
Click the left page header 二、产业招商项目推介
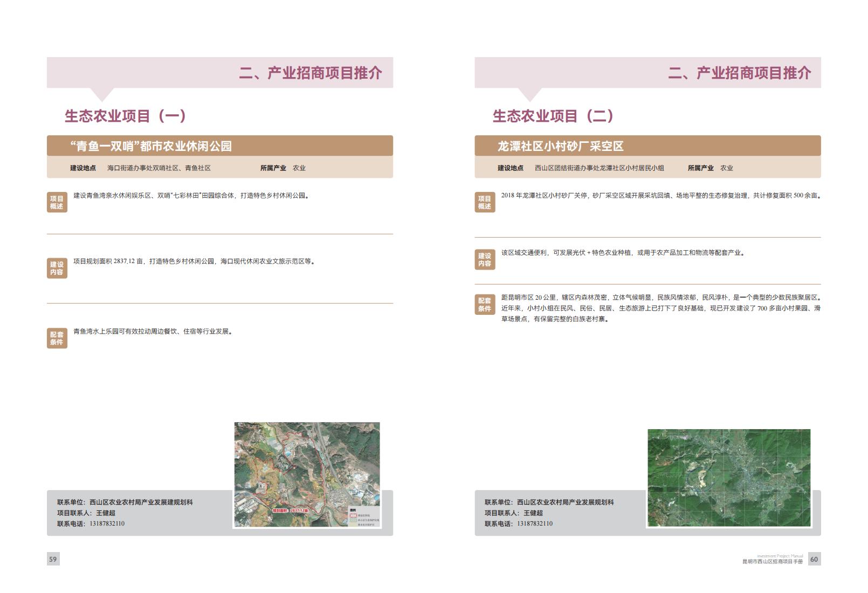click(311, 73)
